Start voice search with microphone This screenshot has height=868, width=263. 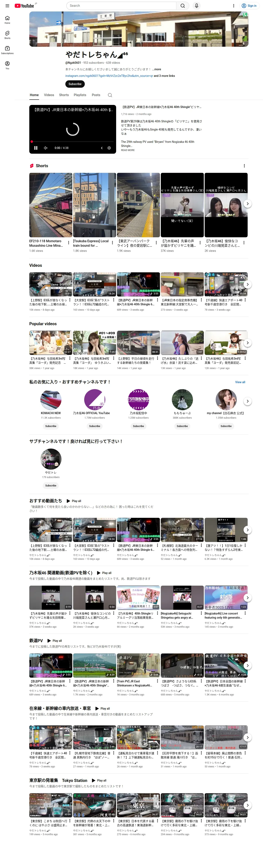197,6
